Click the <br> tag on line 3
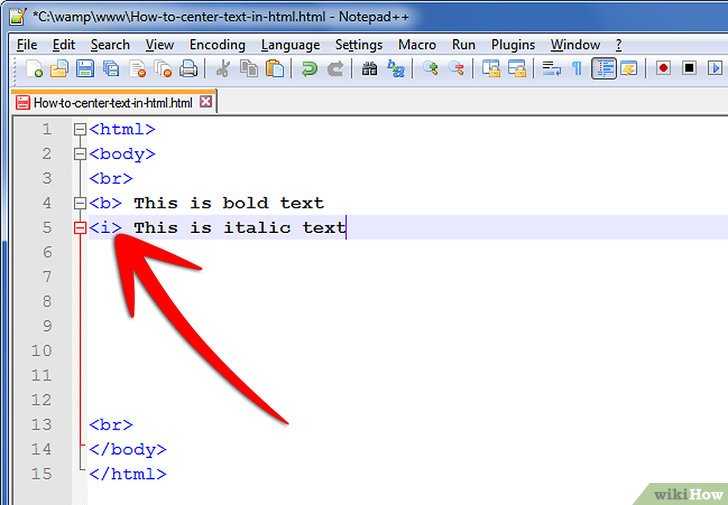The width and height of the screenshot is (728, 505). click(111, 178)
